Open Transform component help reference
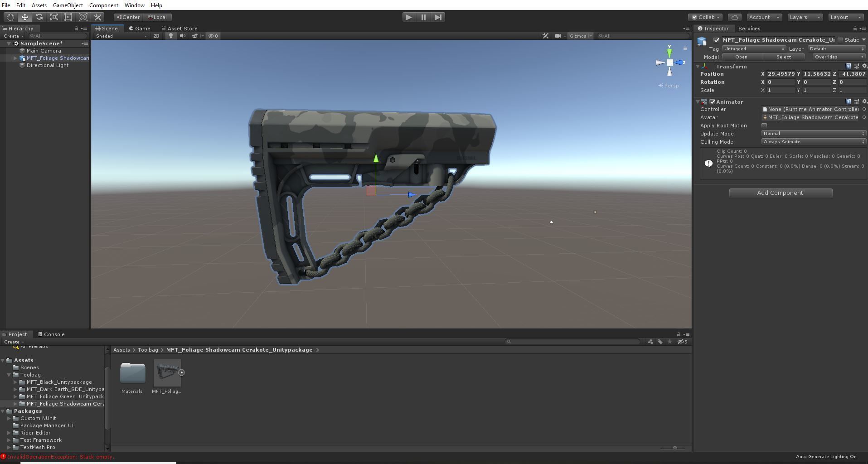868x464 pixels. 849,66
